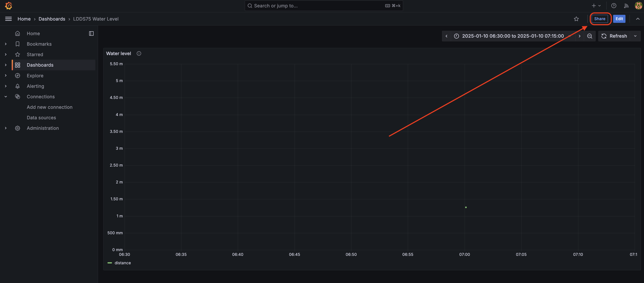Open the hamburger navigation menu
The height and width of the screenshot is (283, 644).
click(x=8, y=19)
